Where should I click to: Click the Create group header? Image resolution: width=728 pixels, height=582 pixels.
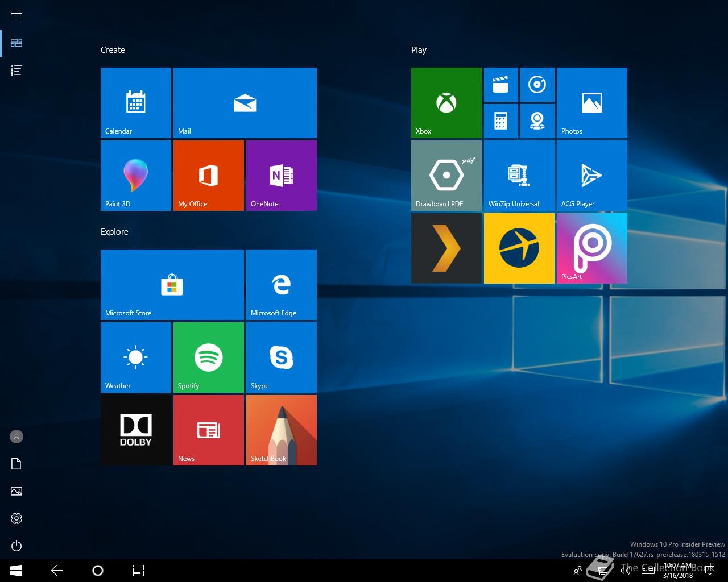point(113,50)
